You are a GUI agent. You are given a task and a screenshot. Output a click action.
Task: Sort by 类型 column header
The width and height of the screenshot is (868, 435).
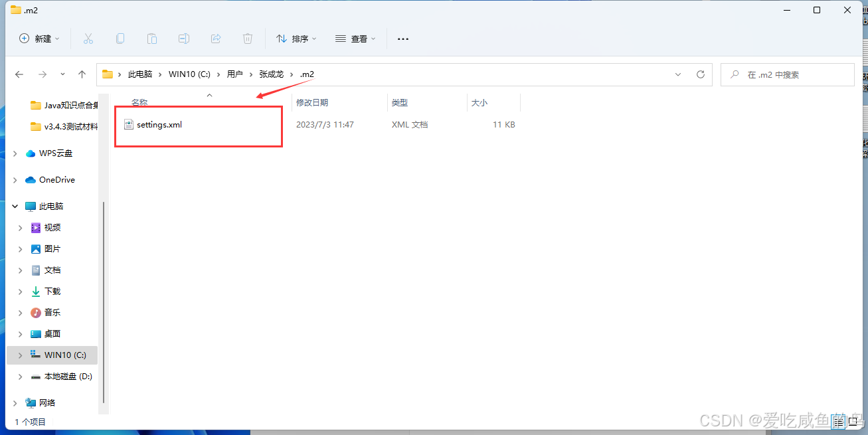[400, 103]
